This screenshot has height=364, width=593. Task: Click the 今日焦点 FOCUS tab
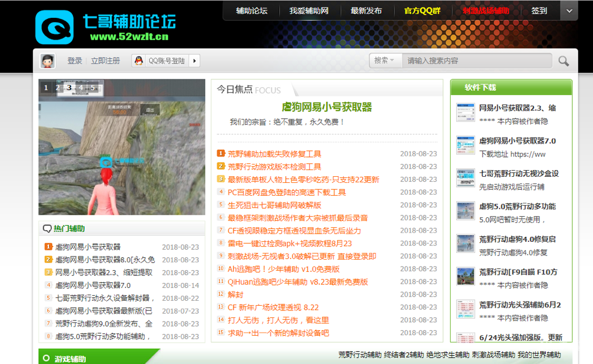click(x=249, y=90)
